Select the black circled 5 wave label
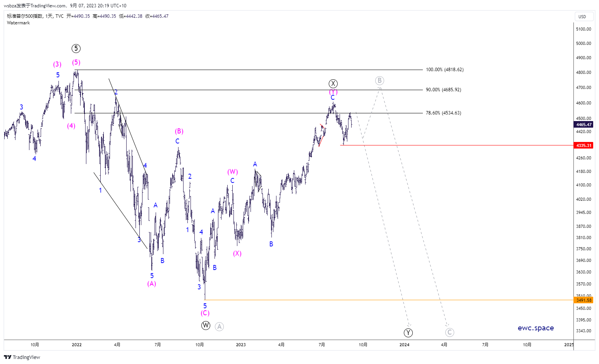Image resolution: width=599 pixels, height=364 pixels. 76,48
